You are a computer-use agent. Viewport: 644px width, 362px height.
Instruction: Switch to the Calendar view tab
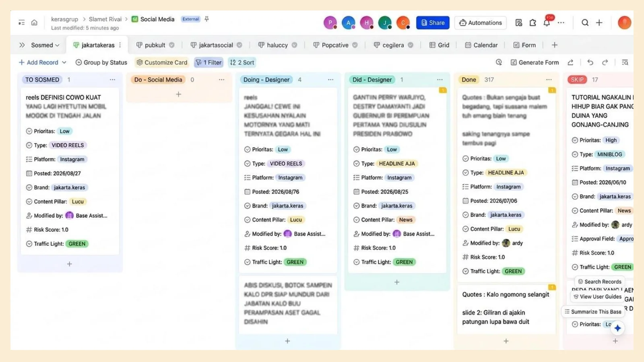[481, 45]
